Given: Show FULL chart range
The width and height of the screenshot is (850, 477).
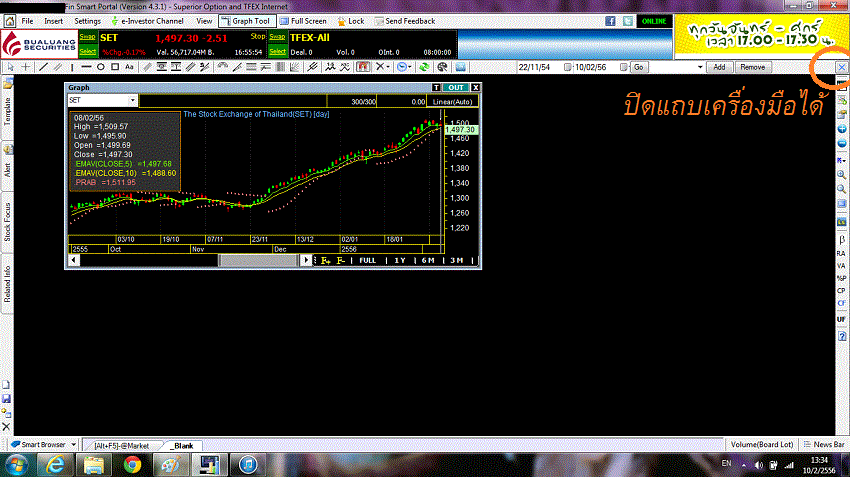Looking at the screenshot, I should (x=368, y=261).
